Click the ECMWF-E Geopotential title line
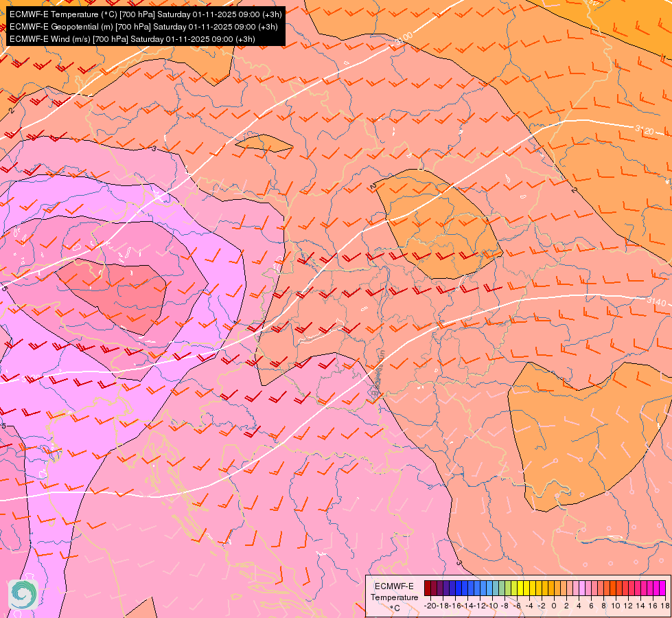 point(143,27)
